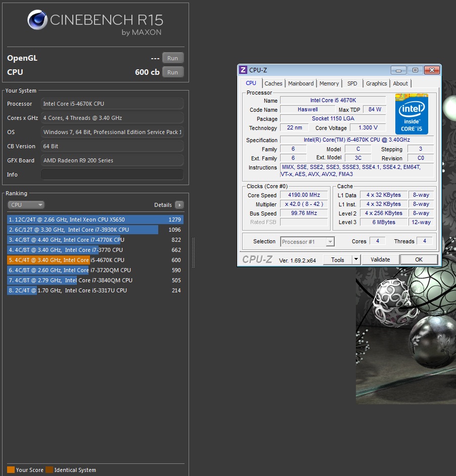Click the Core Voltage value 1.300 V
The height and width of the screenshot is (476, 456).
[x=368, y=128]
